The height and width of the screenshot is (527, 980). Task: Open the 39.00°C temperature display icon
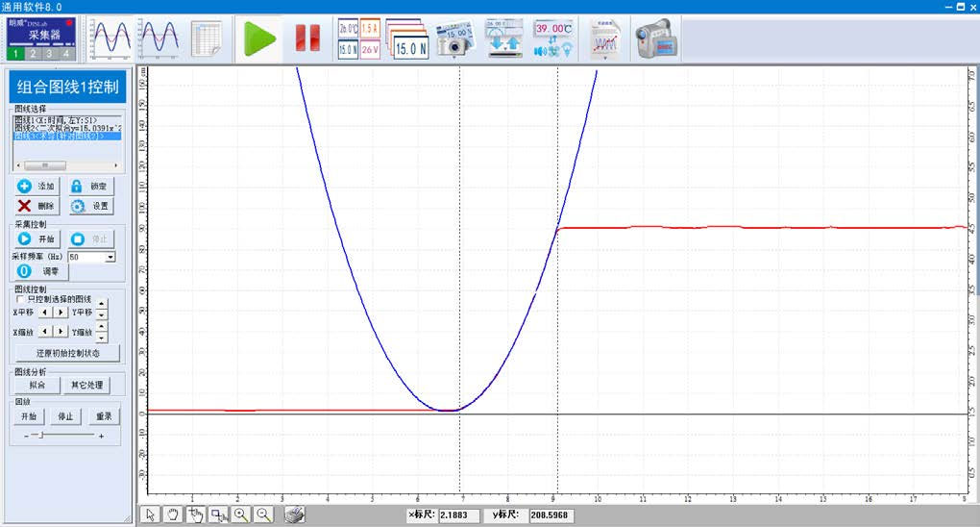(553, 38)
